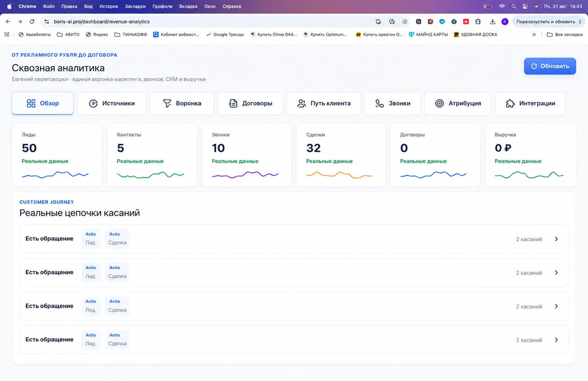Expand the second Есть обращение chain chevron

click(556, 273)
